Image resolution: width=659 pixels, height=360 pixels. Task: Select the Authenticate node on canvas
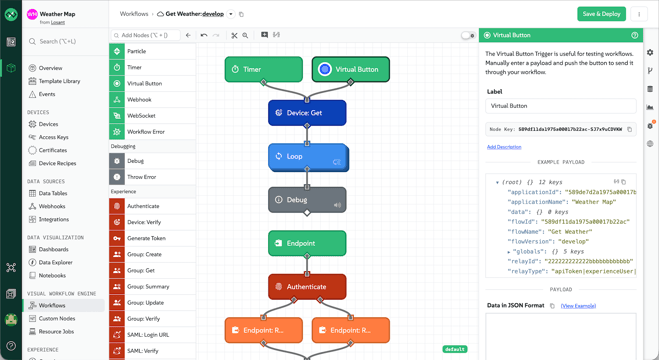click(307, 286)
